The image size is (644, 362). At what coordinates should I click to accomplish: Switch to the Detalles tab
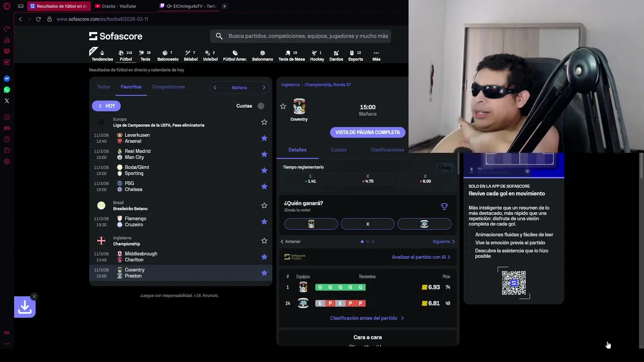[x=297, y=150]
